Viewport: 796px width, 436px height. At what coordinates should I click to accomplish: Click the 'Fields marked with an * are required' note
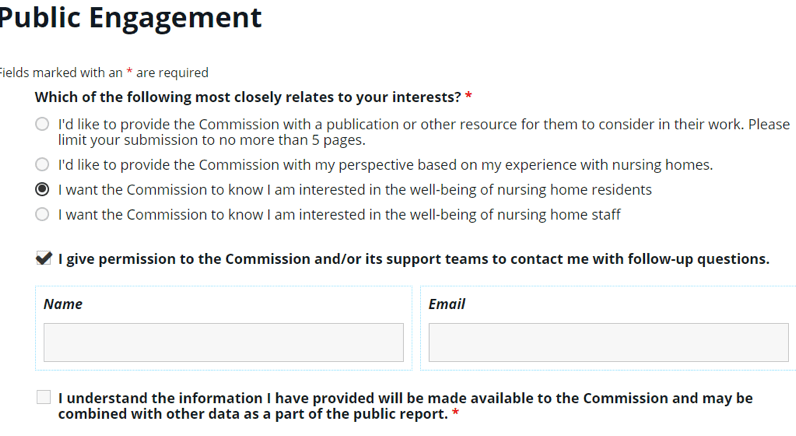[x=104, y=73]
